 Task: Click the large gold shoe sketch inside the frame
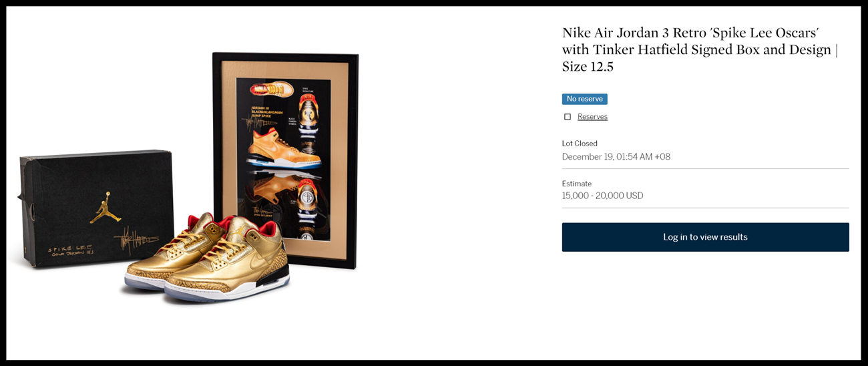click(x=284, y=150)
